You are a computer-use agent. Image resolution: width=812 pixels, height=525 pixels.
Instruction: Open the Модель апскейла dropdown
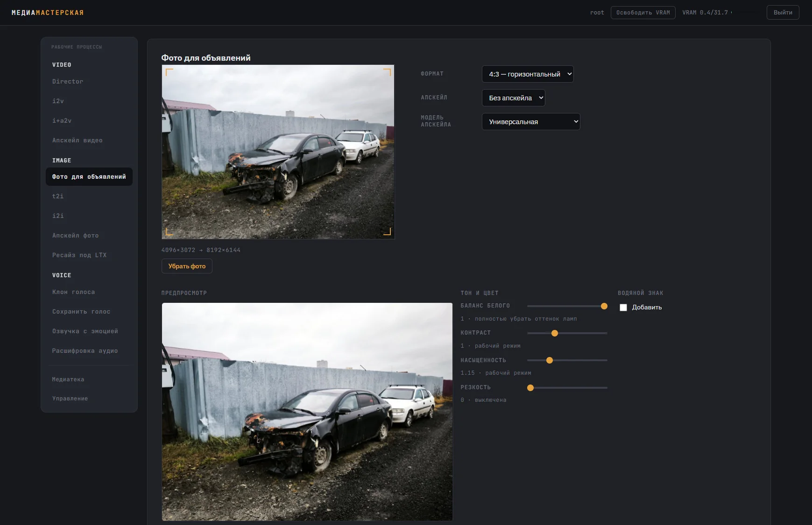click(531, 122)
